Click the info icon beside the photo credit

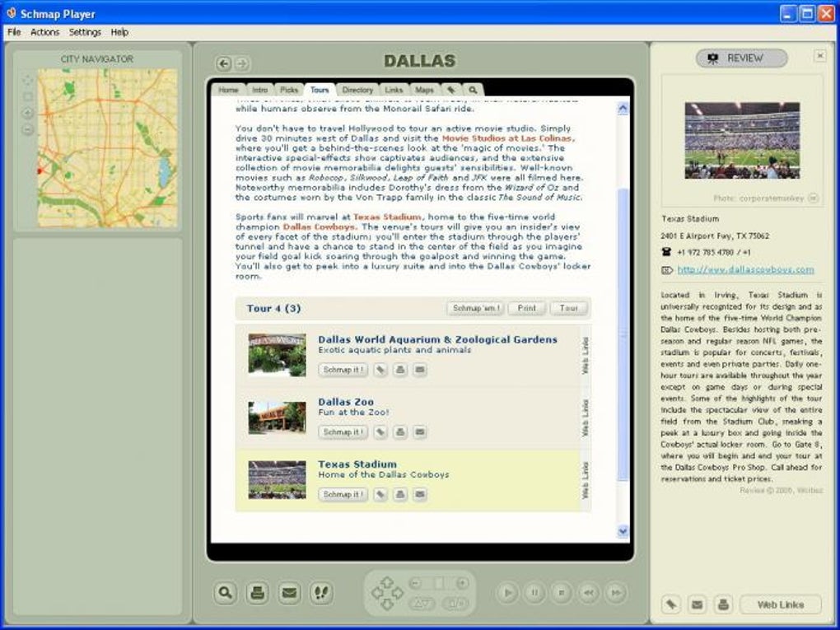pos(813,198)
